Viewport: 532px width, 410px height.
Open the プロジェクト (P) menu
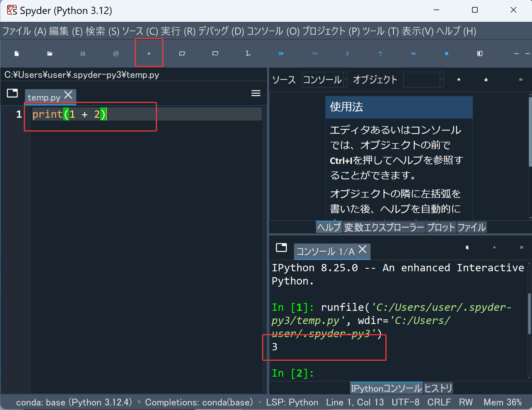pyautogui.click(x=331, y=31)
